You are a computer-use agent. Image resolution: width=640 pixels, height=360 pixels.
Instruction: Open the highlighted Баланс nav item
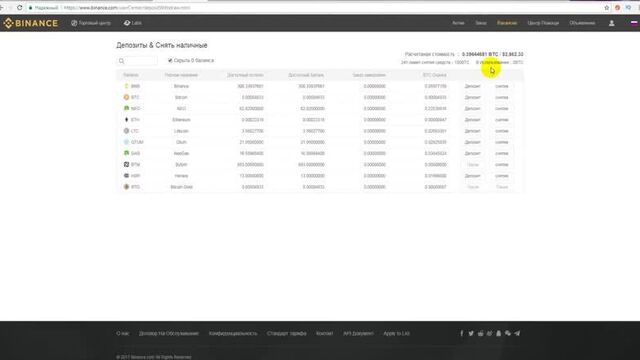(x=507, y=23)
